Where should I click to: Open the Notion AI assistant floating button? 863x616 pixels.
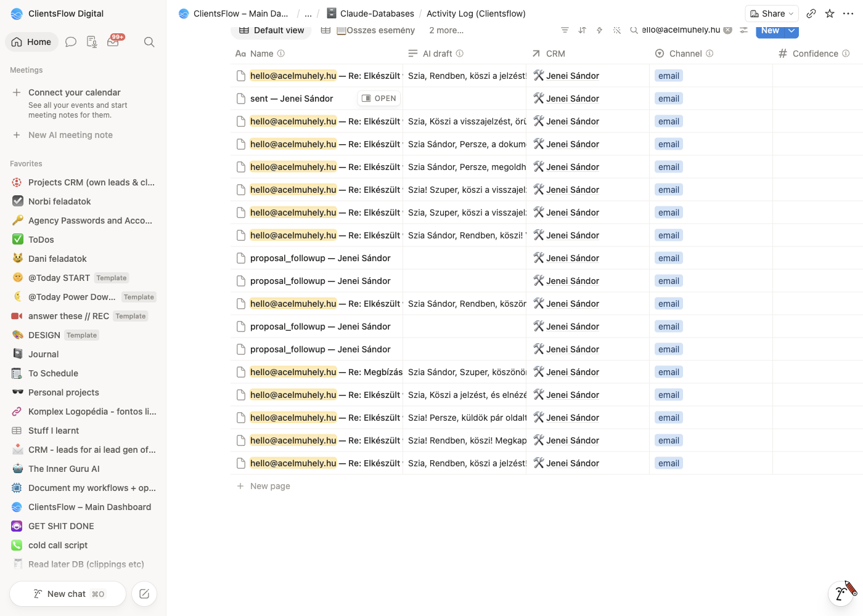(841, 593)
